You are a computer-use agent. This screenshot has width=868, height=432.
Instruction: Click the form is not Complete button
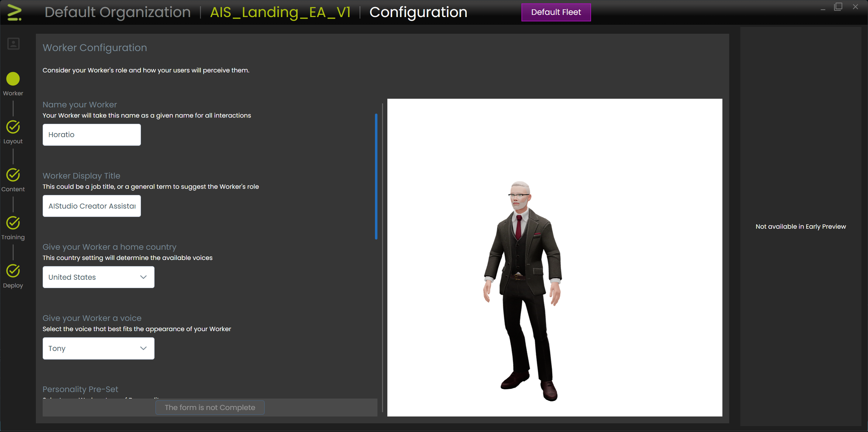point(210,408)
